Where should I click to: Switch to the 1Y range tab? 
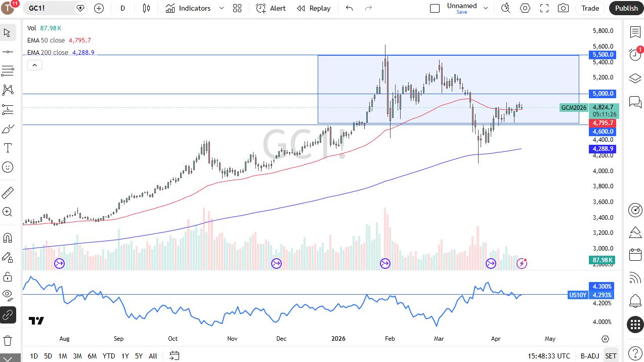click(125, 356)
